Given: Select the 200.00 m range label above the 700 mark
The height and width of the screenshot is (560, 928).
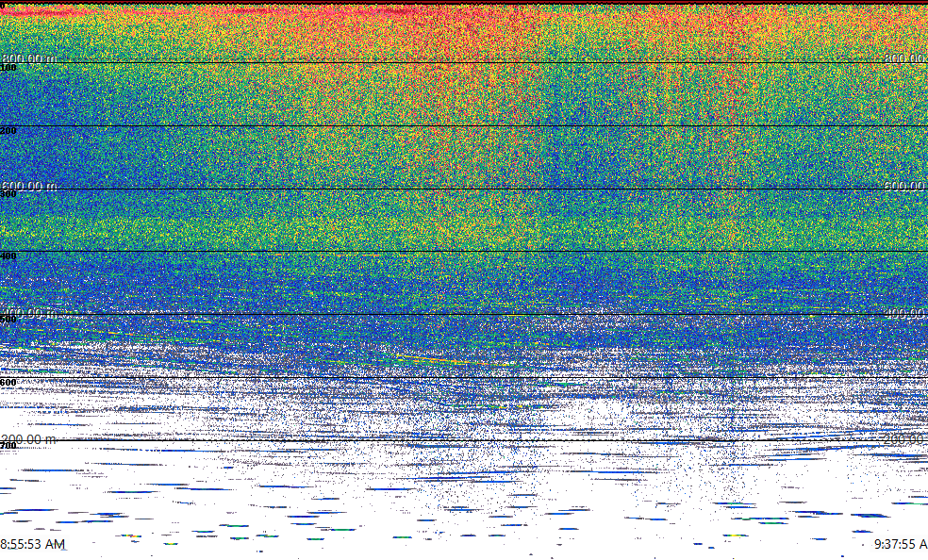Looking at the screenshot, I should click(x=29, y=438).
